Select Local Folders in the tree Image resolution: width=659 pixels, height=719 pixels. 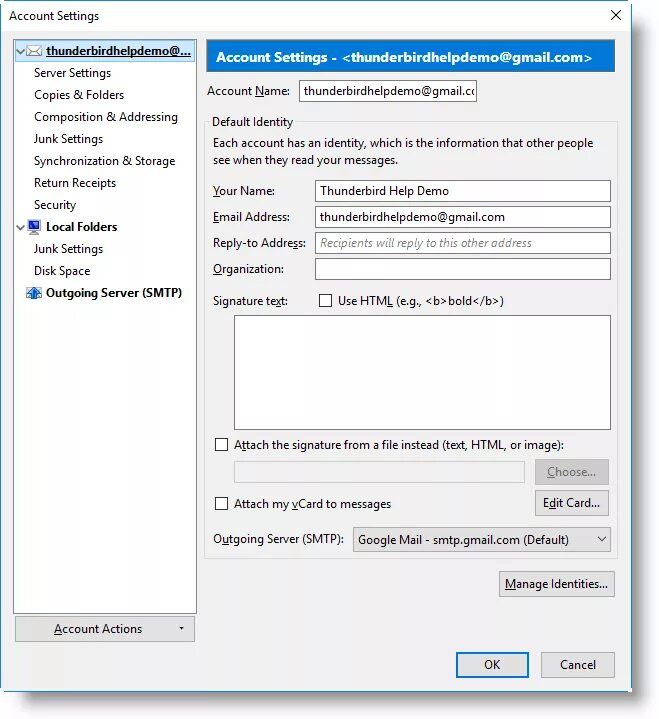coord(82,227)
